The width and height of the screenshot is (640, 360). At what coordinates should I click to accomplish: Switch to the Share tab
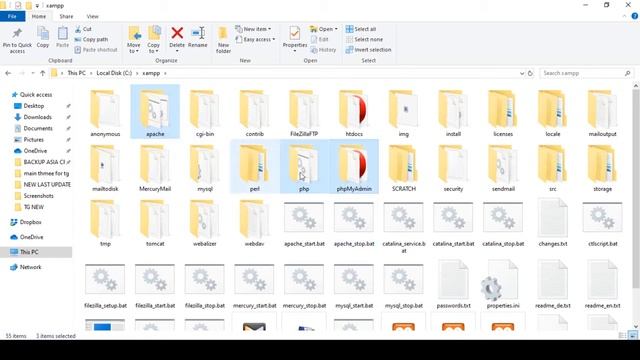pos(66,16)
